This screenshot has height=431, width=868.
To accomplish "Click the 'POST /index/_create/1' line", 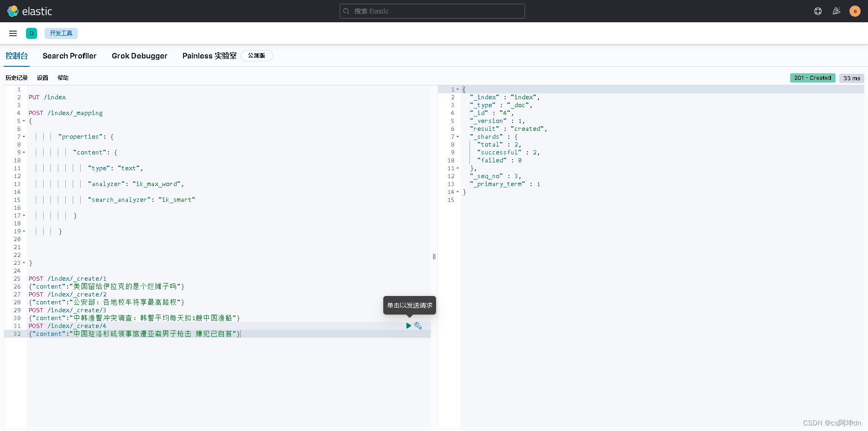I will [68, 279].
